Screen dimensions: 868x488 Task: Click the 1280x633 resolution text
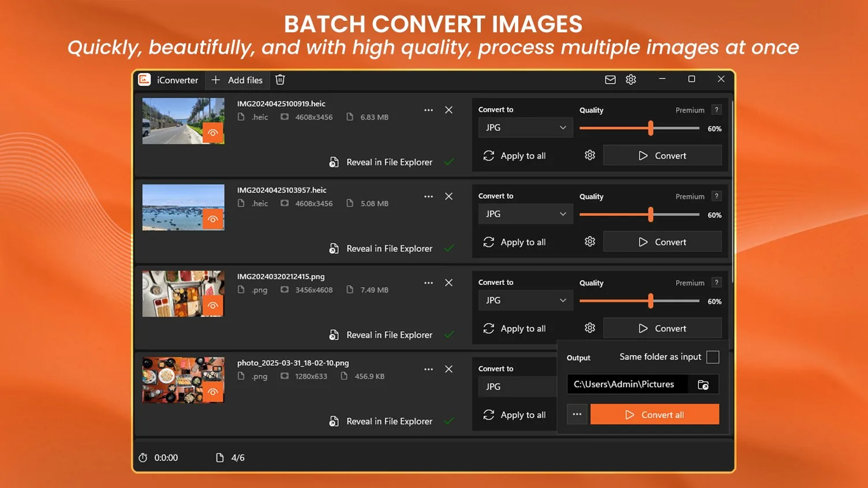311,377
